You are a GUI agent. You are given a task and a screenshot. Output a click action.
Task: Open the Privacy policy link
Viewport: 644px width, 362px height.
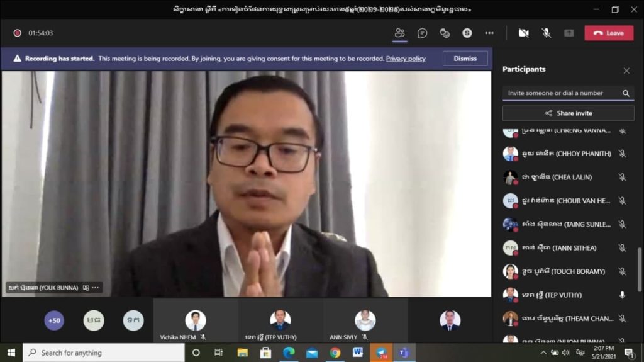406,59
